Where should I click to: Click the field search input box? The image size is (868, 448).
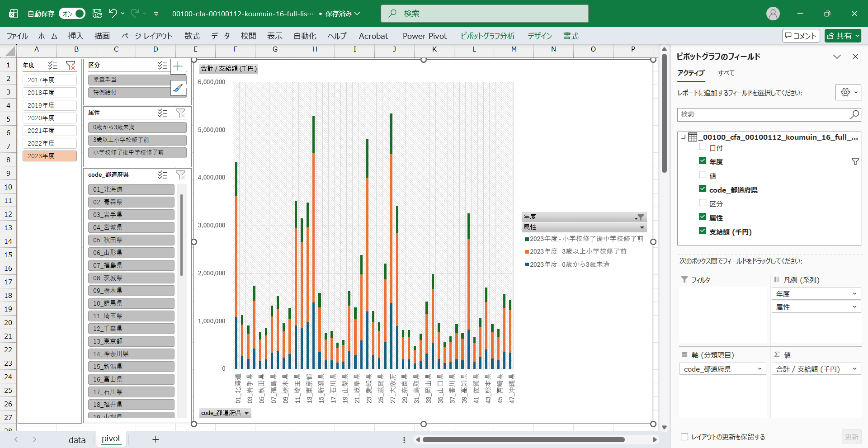764,114
